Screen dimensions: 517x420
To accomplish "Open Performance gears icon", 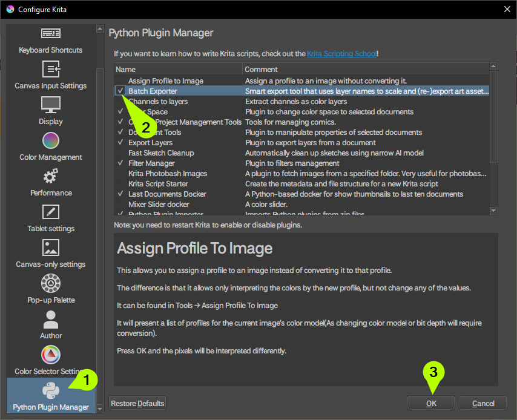I will tap(50, 176).
